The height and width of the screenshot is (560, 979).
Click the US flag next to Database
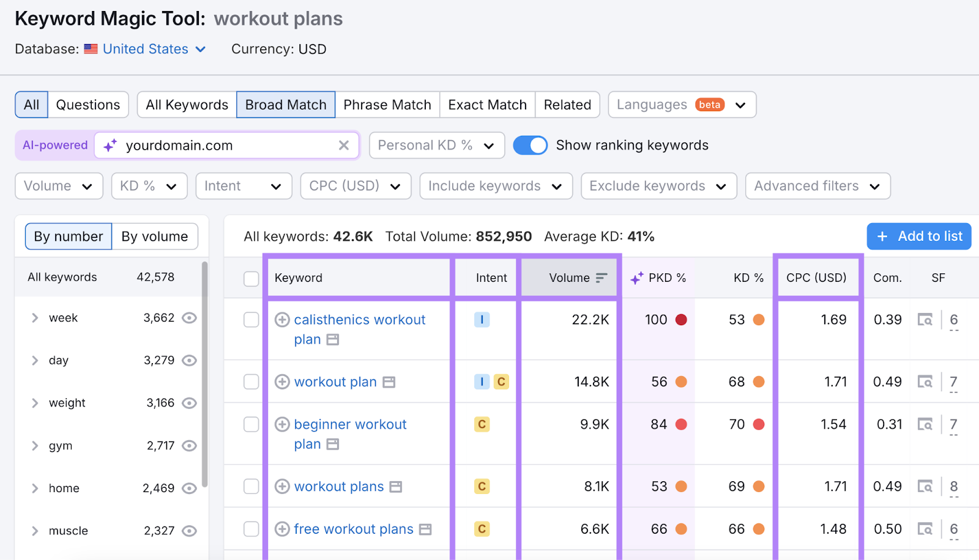click(91, 49)
